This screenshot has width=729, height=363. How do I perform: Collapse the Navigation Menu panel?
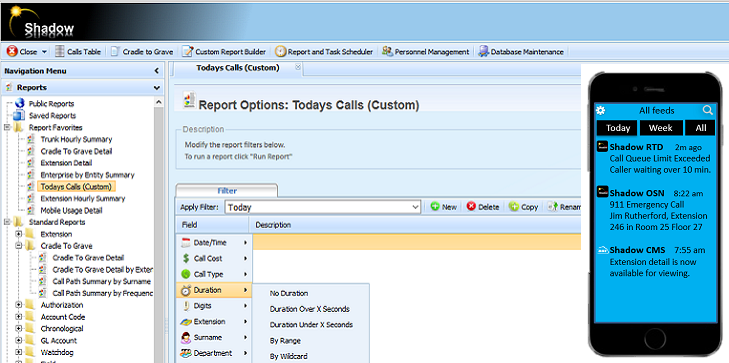[157, 71]
